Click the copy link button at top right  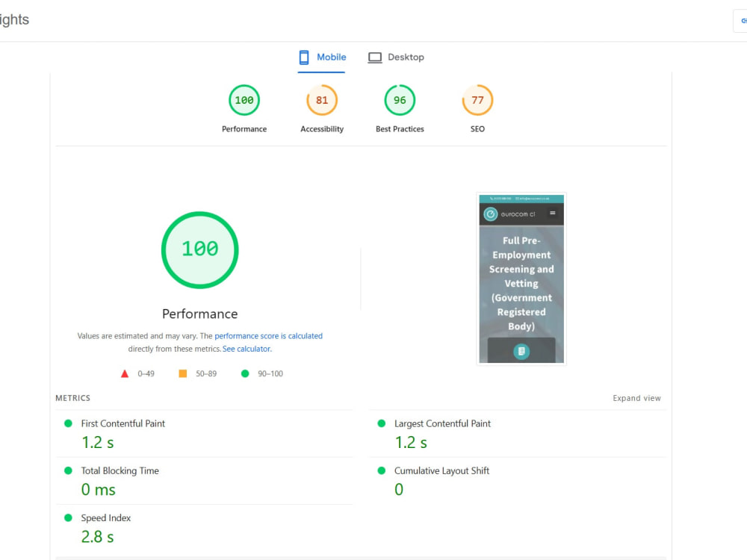[741, 20]
